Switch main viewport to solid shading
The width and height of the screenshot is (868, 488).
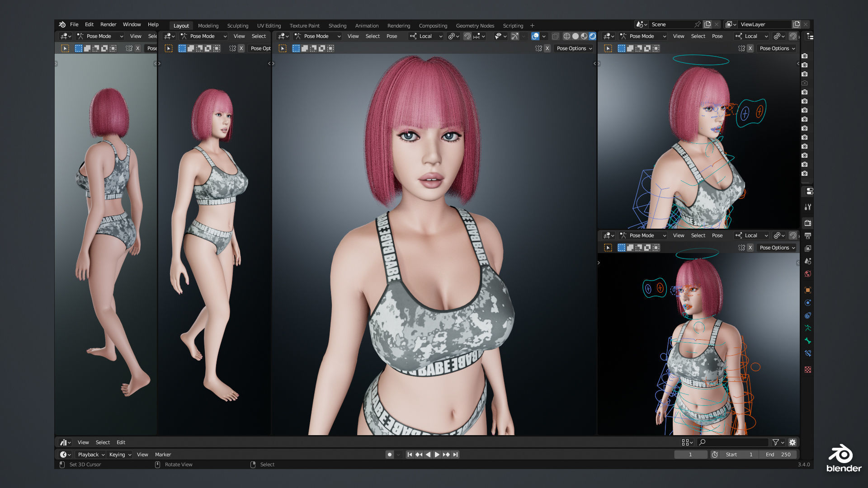click(x=575, y=36)
